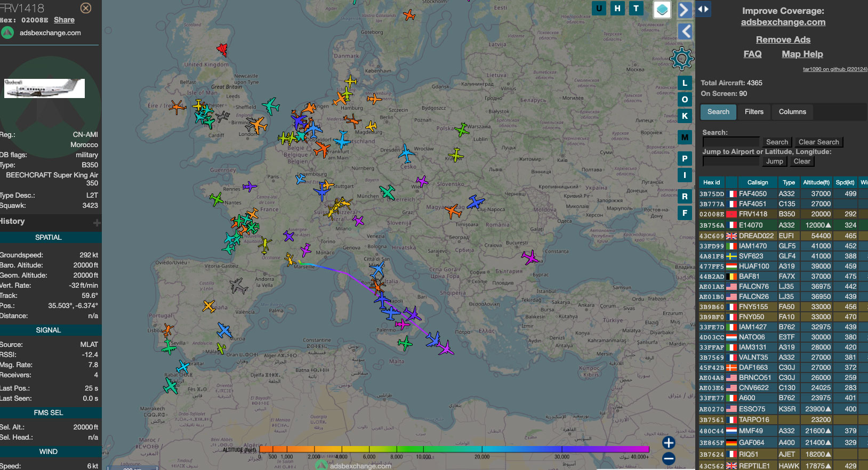Click the magenta aircraft icon near Constanta
This screenshot has width=868, height=470.
click(x=530, y=257)
